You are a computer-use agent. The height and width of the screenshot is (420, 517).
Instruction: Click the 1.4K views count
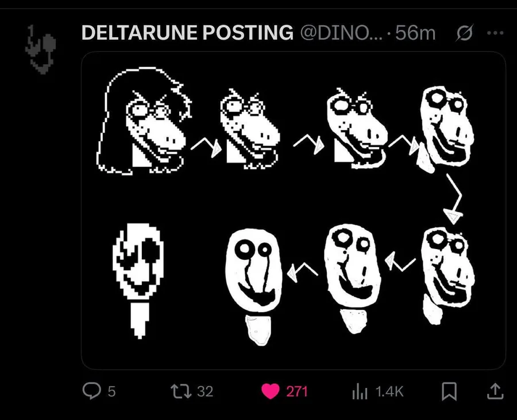click(389, 392)
